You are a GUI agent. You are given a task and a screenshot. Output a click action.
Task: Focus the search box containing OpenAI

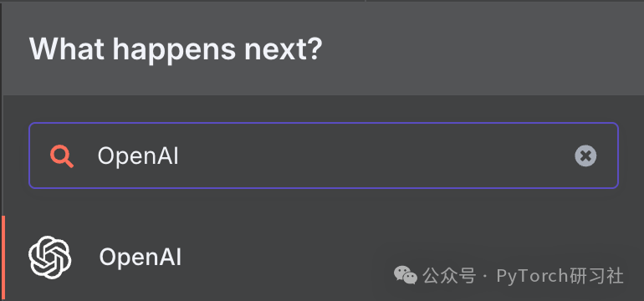click(323, 156)
